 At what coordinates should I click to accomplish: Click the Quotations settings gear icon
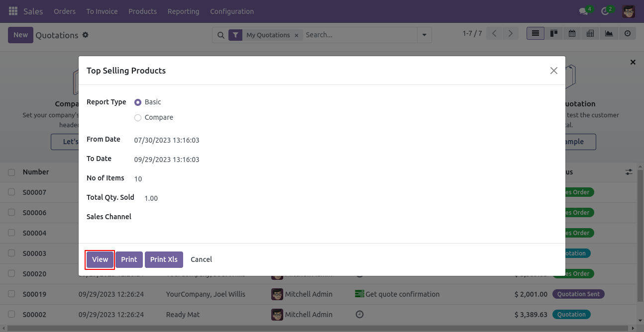[x=85, y=35]
